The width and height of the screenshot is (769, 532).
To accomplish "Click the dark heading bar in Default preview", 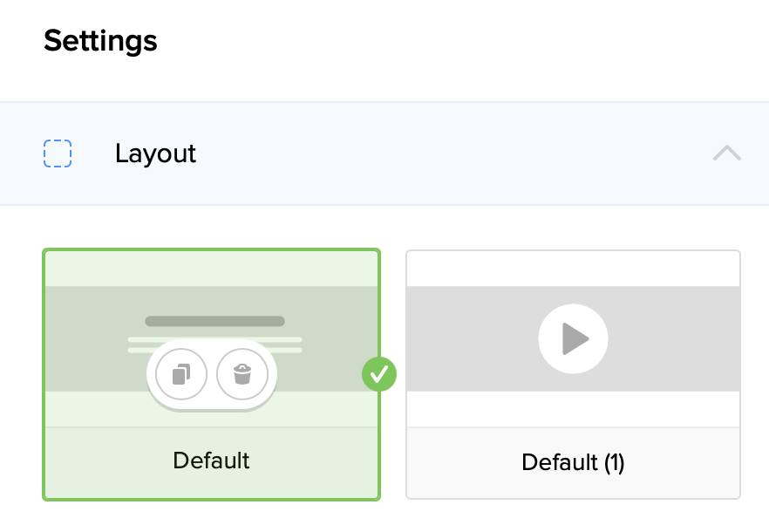I will click(x=214, y=321).
